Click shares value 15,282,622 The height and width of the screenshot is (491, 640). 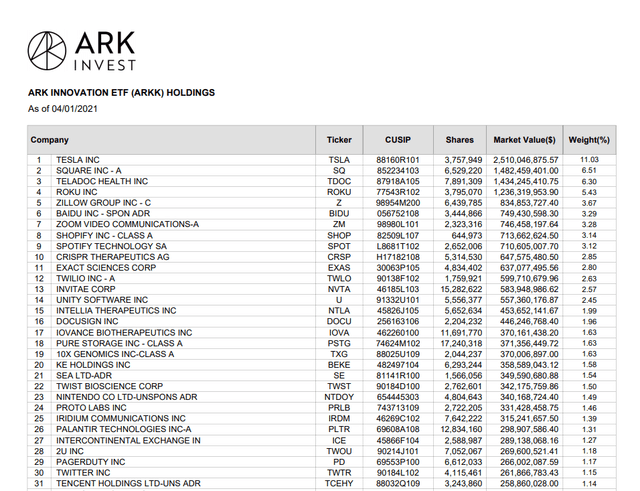tap(461, 289)
